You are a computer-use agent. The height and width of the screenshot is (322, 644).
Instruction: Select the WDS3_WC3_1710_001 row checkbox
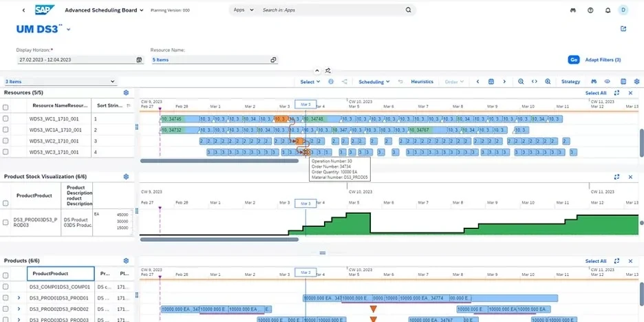(6, 151)
